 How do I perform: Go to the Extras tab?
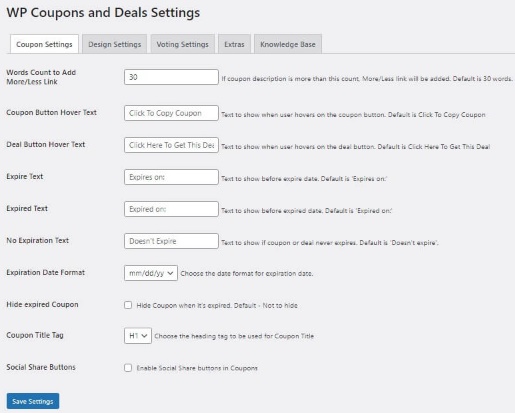coord(234,44)
